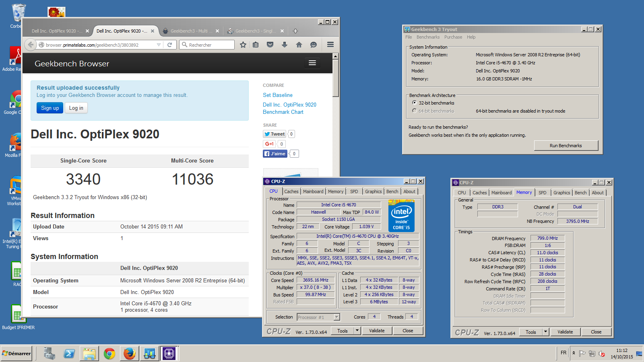This screenshot has height=362, width=644.
Task: Click the Firefox Hello chat icon
Action: pos(314,45)
